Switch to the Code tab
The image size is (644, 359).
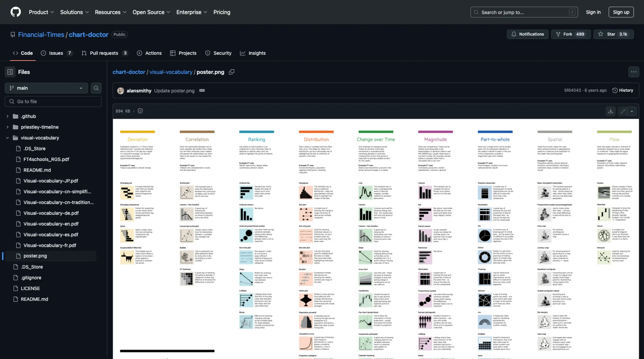23,53
